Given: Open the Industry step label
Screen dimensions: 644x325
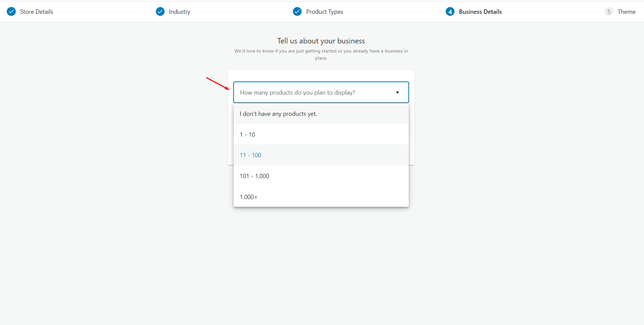Looking at the screenshot, I should (x=179, y=12).
